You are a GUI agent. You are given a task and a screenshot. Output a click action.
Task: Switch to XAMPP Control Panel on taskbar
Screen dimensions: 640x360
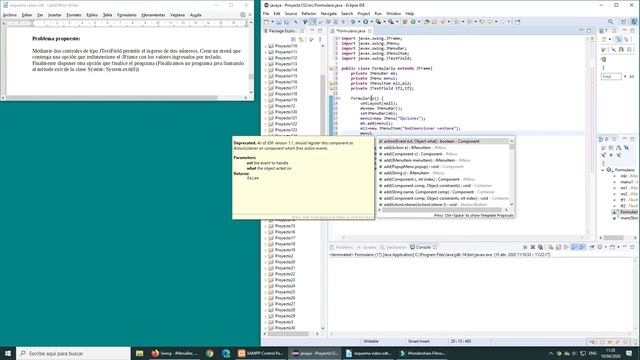click(x=261, y=353)
